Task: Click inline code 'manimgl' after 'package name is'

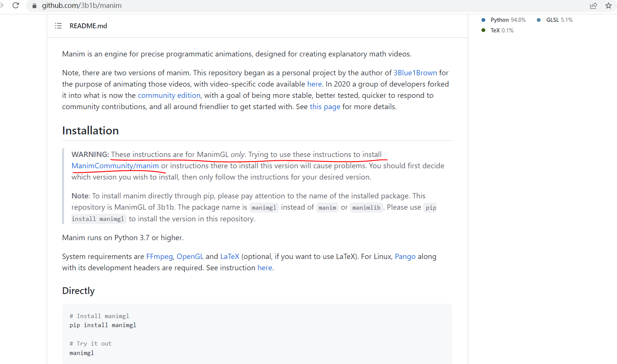Action: [264, 208]
